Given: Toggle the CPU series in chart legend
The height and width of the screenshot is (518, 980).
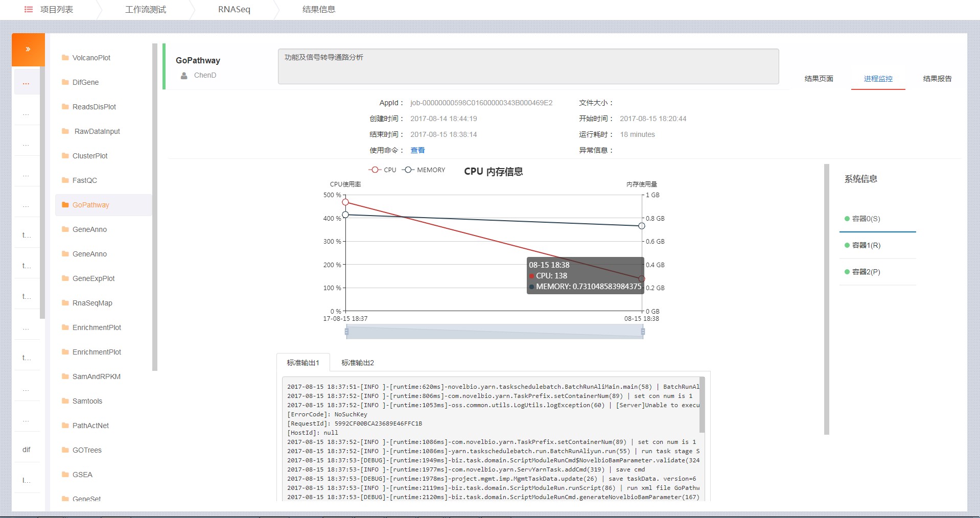Looking at the screenshot, I should click(382, 170).
